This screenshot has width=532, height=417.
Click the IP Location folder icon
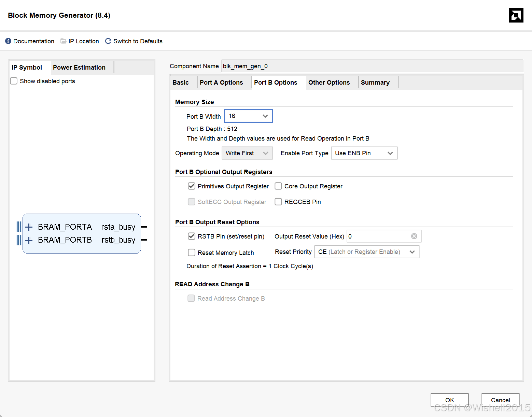click(x=63, y=41)
